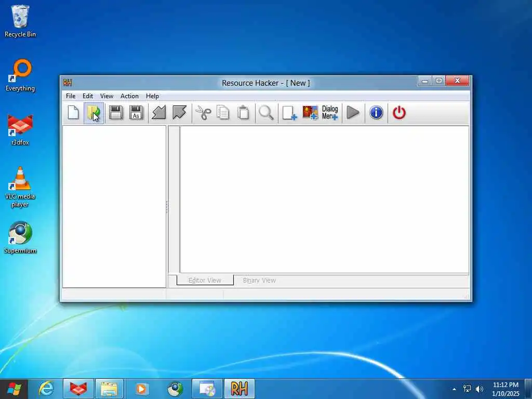This screenshot has width=532, height=399.
Task: Open the Edit menu
Action: 87,96
